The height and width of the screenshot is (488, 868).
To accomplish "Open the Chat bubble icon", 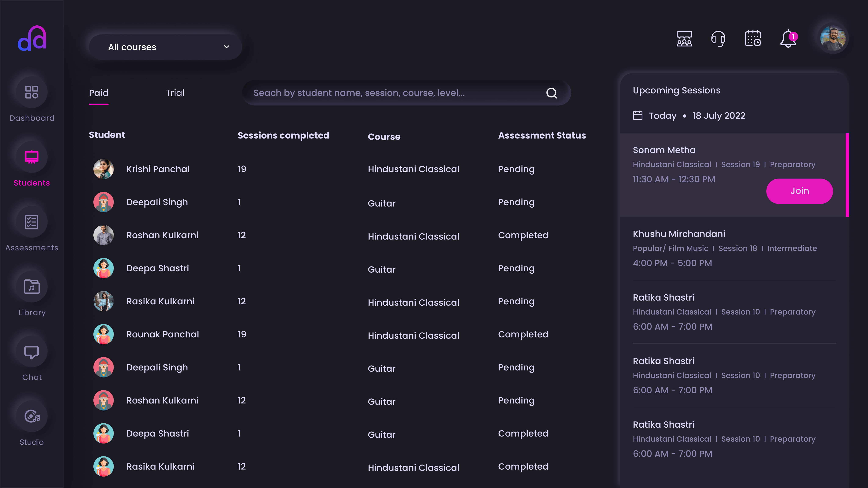I will pyautogui.click(x=32, y=352).
